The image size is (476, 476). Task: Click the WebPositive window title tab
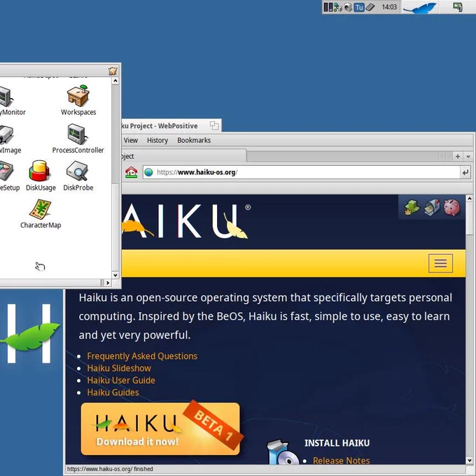(171, 126)
